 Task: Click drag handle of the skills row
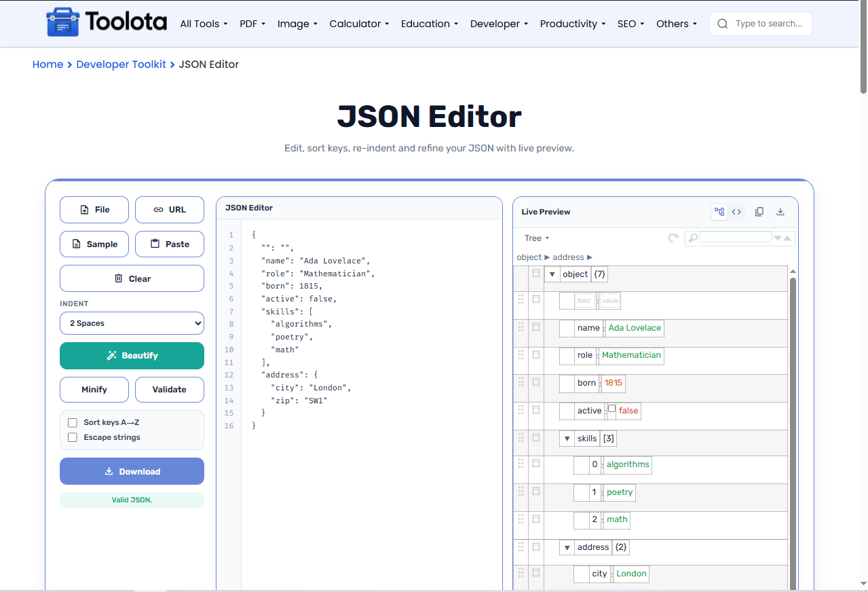521,437
